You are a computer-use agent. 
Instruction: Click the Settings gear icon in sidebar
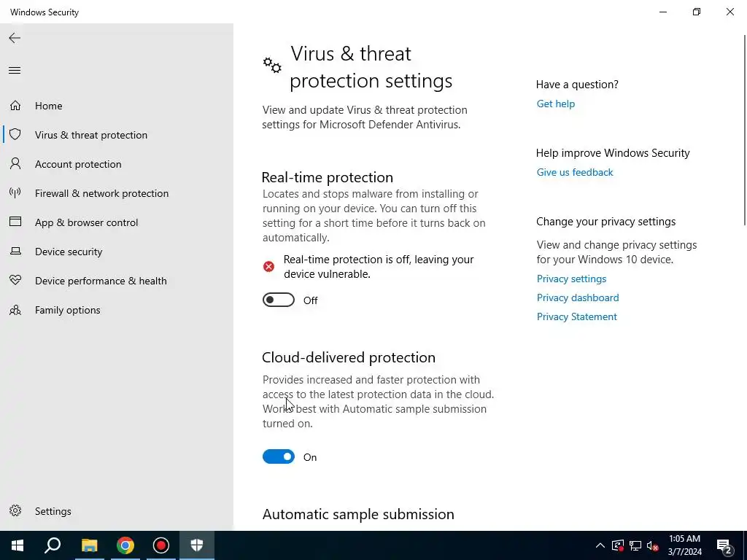pyautogui.click(x=15, y=510)
